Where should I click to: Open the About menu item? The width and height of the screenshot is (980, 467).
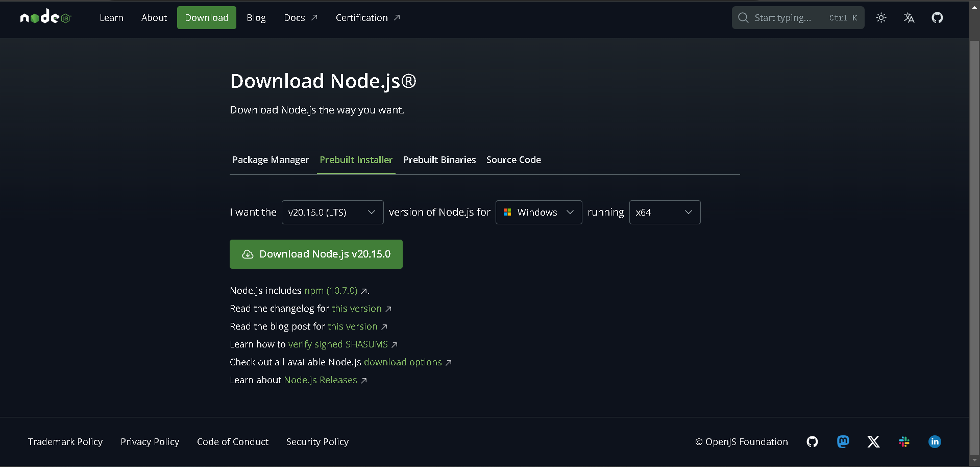[154, 18]
